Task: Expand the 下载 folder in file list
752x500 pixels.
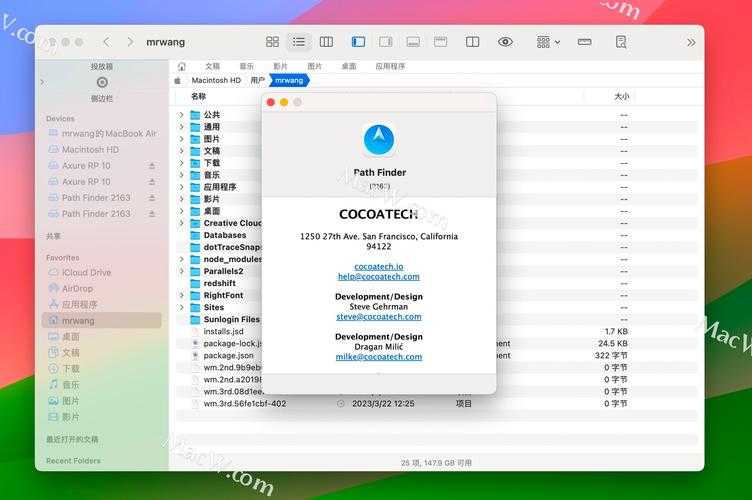Action: [181, 163]
